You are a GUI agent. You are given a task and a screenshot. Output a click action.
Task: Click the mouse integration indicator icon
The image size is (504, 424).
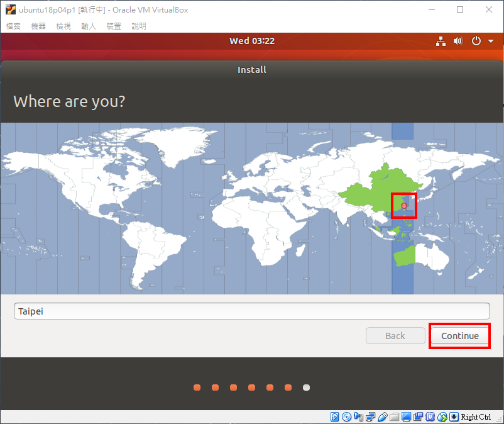[x=442, y=417]
